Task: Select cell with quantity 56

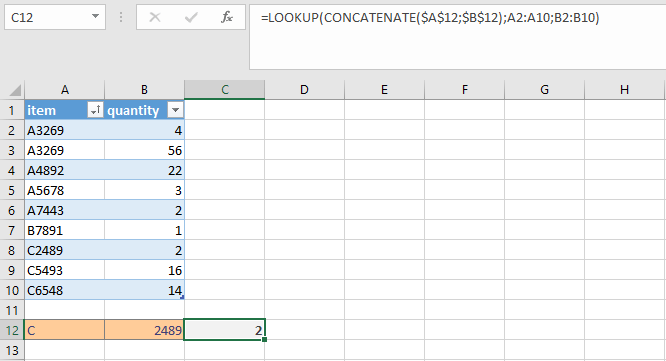Action: click(144, 150)
